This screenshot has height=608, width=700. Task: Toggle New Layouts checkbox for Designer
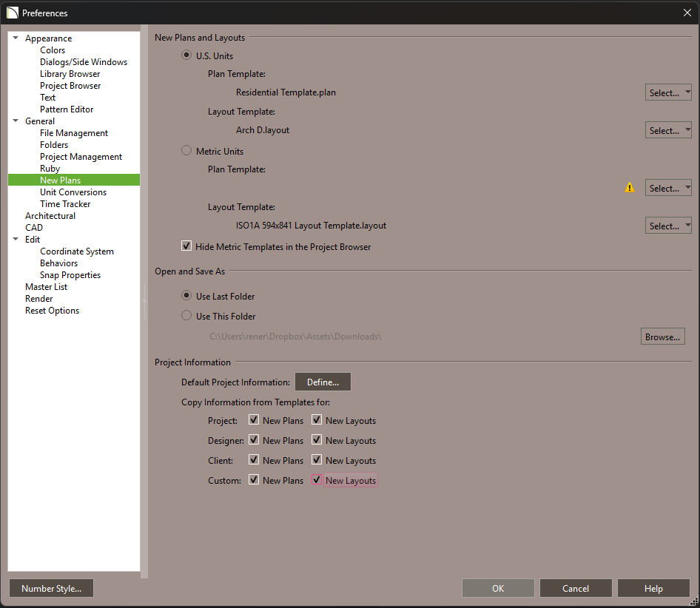(x=317, y=440)
